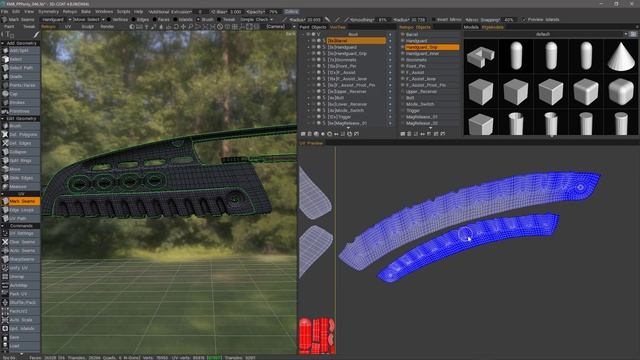This screenshot has width=640, height=360.
Task: Click the Additional Extrusion value field
Action: click(x=200, y=12)
